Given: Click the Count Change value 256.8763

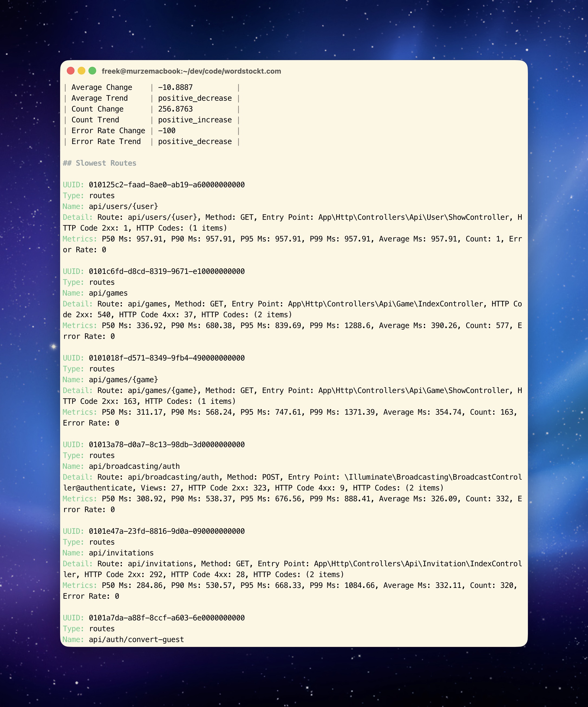Looking at the screenshot, I should pos(175,109).
